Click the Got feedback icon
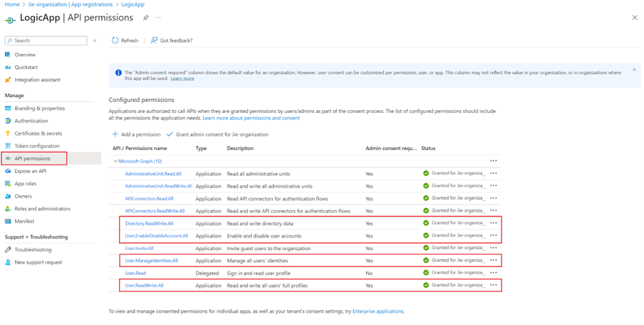This screenshot has height=325, width=644. (154, 41)
